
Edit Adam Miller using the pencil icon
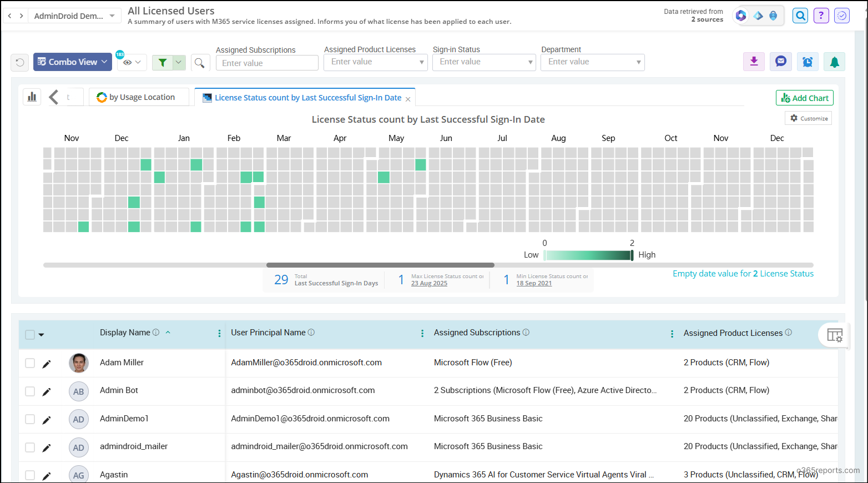[x=47, y=364]
